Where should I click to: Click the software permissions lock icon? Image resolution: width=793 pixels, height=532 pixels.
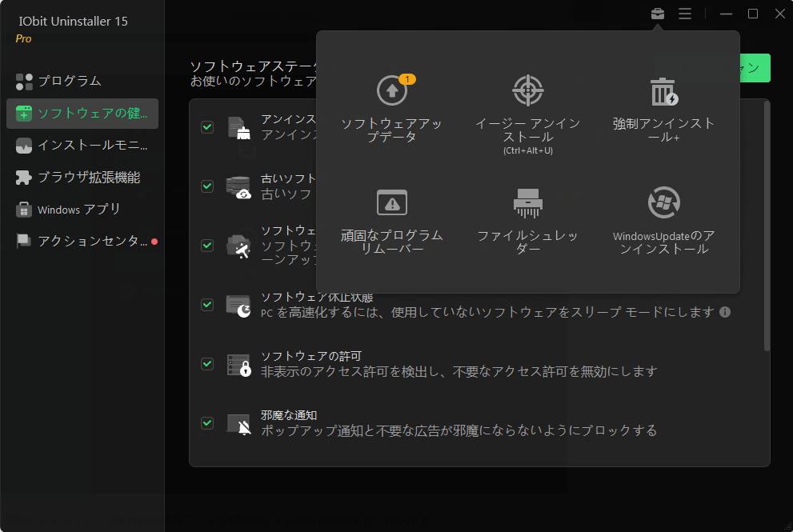(x=238, y=365)
